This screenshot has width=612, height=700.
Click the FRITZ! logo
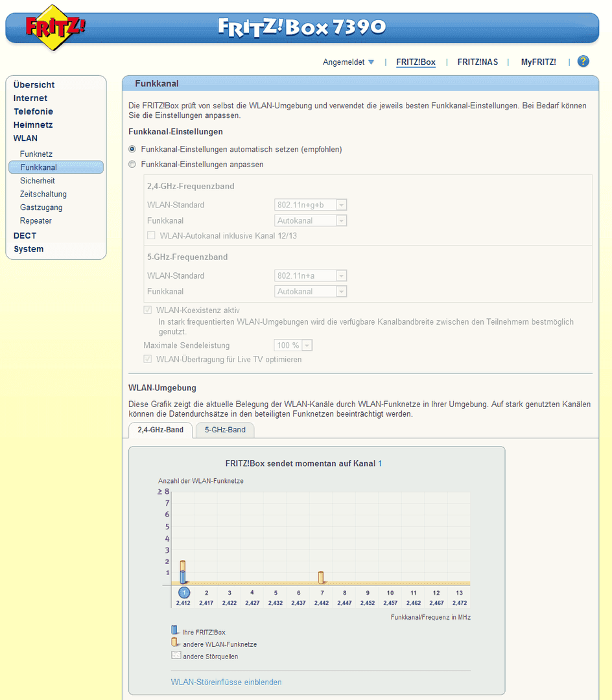[x=54, y=27]
